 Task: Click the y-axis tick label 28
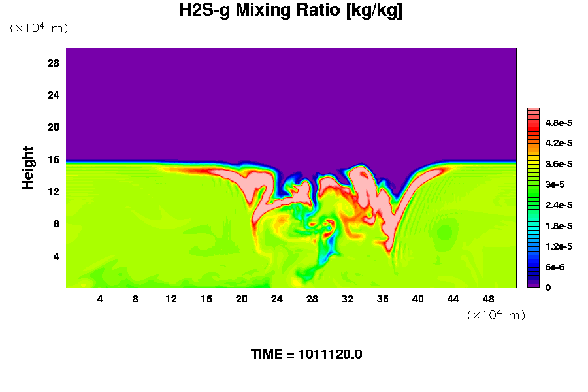[x=54, y=63]
